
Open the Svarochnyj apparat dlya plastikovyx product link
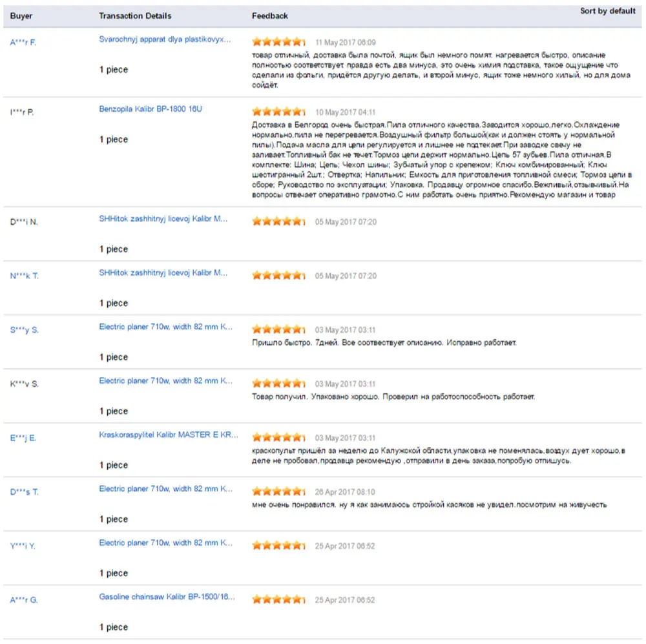[165, 39]
